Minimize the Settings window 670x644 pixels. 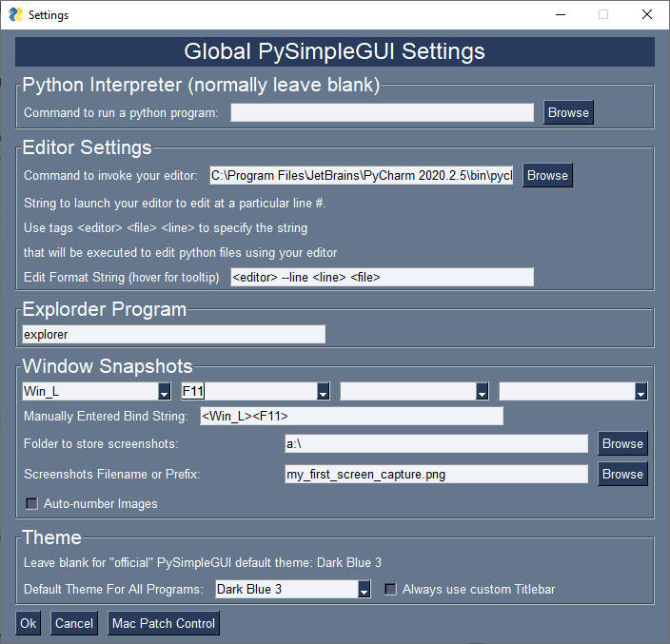561,14
